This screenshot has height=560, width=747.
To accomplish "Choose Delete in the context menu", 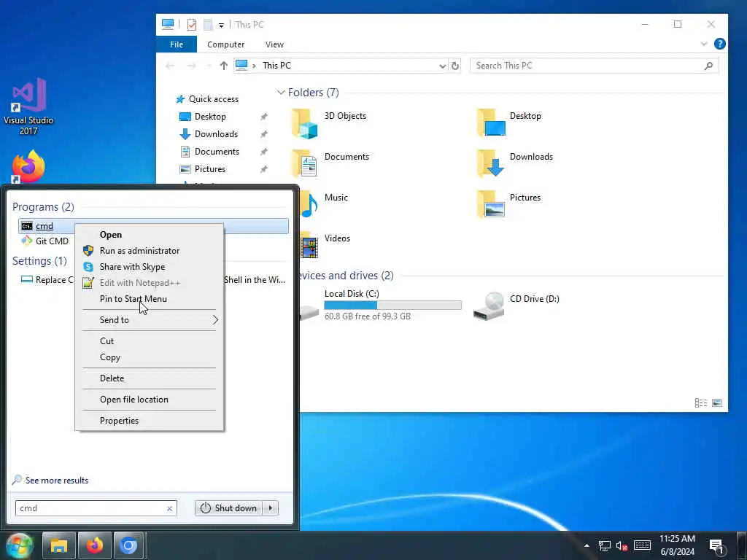I will (x=149, y=378).
